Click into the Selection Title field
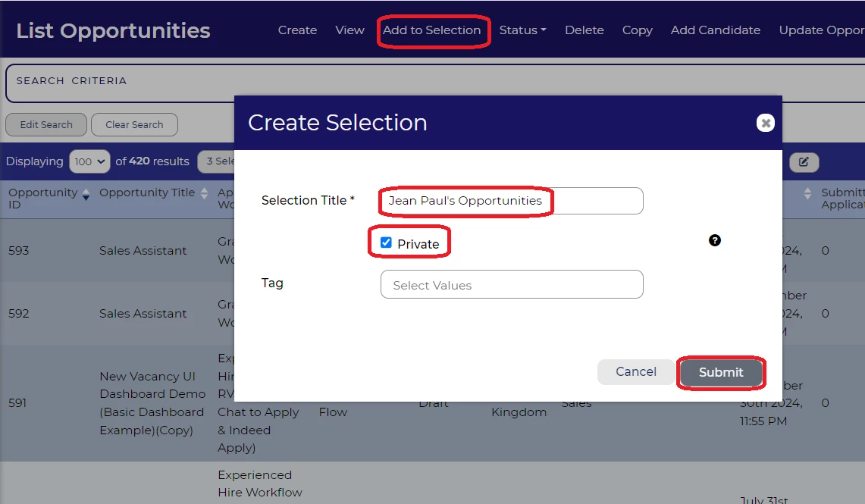Screen dimensions: 865x504 pos(512,201)
